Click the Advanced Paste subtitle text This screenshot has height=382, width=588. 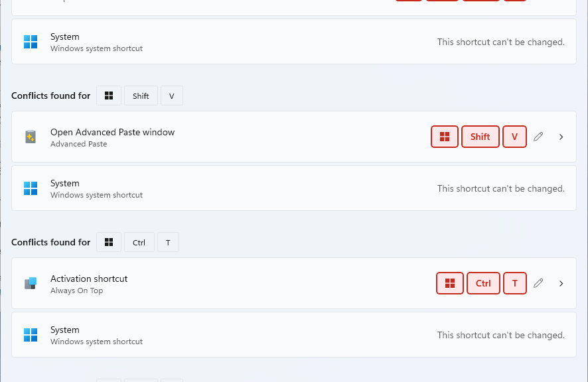[79, 144]
